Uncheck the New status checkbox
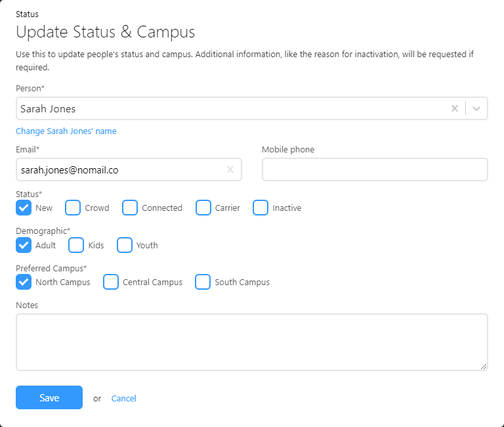This screenshot has height=427, width=504. tap(24, 208)
